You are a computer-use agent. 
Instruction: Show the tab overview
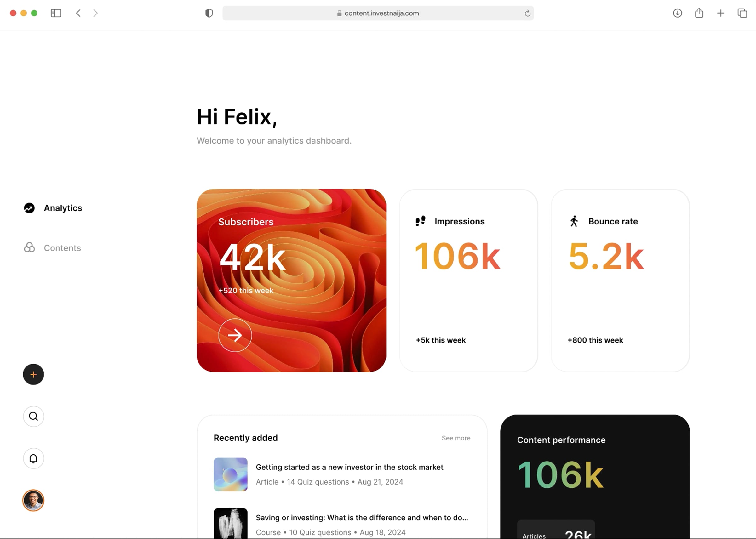click(x=742, y=13)
